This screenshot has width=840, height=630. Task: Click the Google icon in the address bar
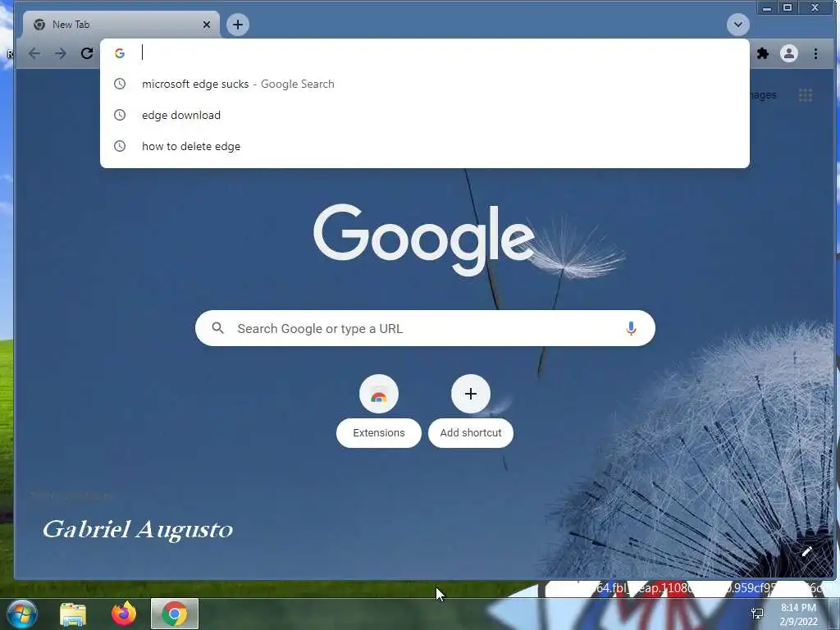click(120, 53)
